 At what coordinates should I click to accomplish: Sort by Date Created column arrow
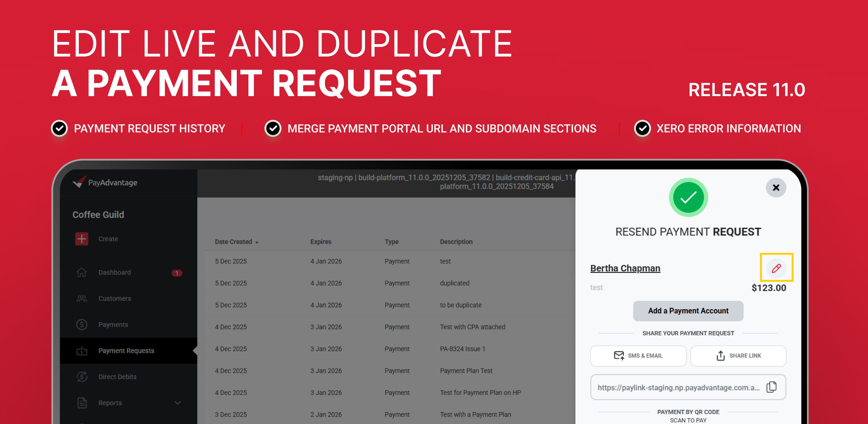click(x=257, y=242)
